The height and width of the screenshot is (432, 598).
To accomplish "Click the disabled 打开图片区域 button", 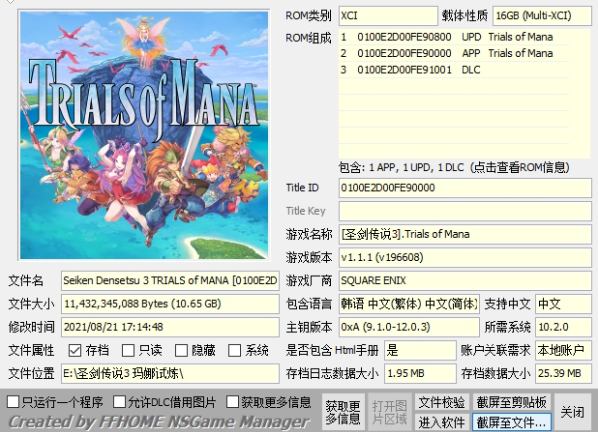I will [x=389, y=412].
